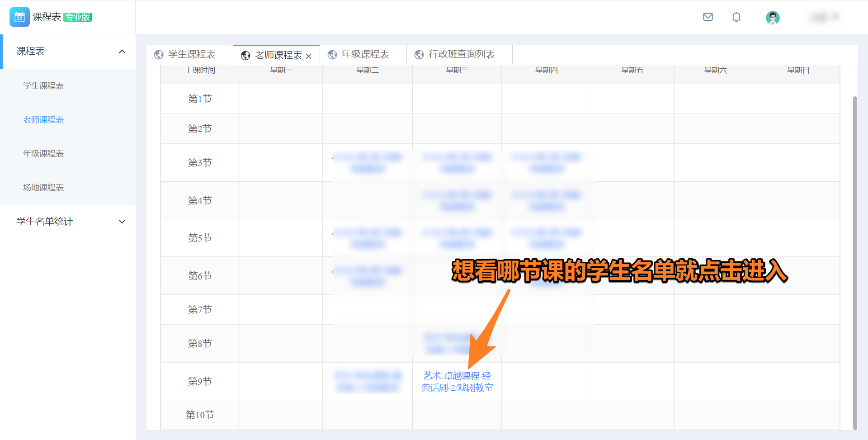This screenshot has width=868, height=440.
Task: Click the 第7节 row label
Action: coord(200,310)
